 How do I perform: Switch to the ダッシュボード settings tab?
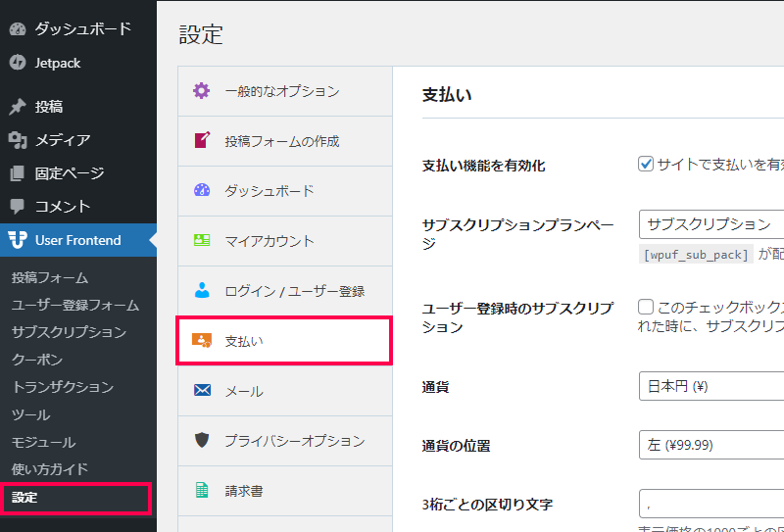[x=285, y=191]
